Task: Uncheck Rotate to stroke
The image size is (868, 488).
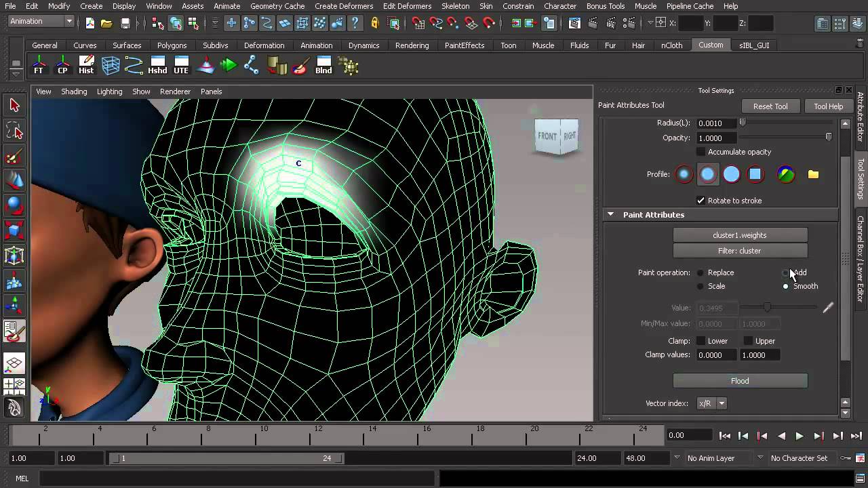Action: click(x=701, y=201)
